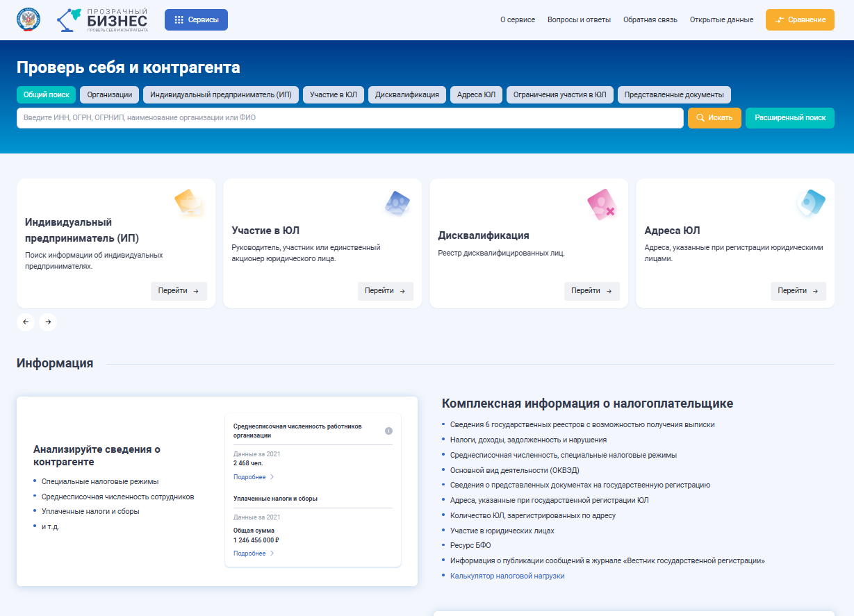Click the pink Дисквалификация card icon
The height and width of the screenshot is (616, 854).
pyautogui.click(x=602, y=205)
